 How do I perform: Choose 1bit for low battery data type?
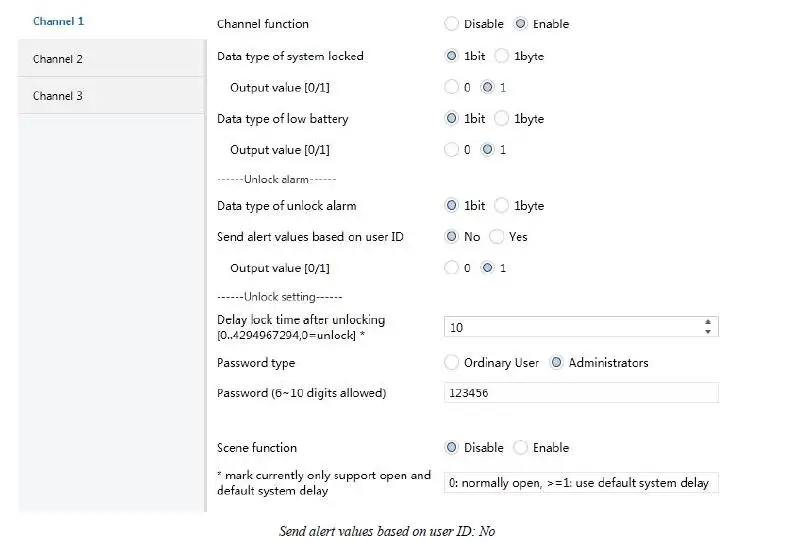pyautogui.click(x=452, y=119)
